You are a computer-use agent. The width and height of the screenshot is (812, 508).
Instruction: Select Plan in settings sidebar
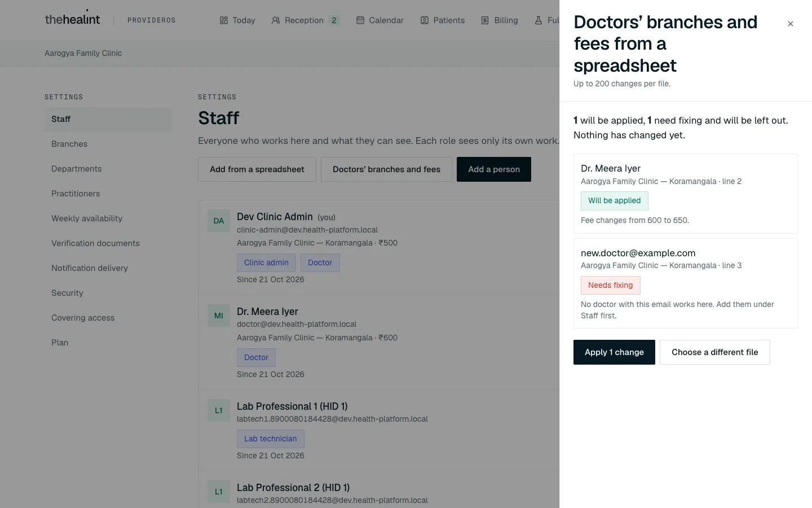point(108,343)
